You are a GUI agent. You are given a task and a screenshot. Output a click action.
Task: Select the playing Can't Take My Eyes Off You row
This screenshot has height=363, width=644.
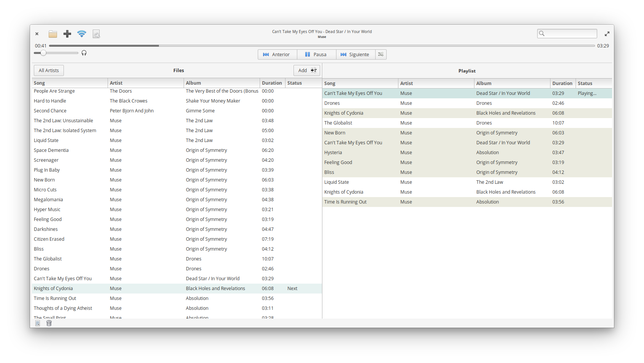coord(467,93)
